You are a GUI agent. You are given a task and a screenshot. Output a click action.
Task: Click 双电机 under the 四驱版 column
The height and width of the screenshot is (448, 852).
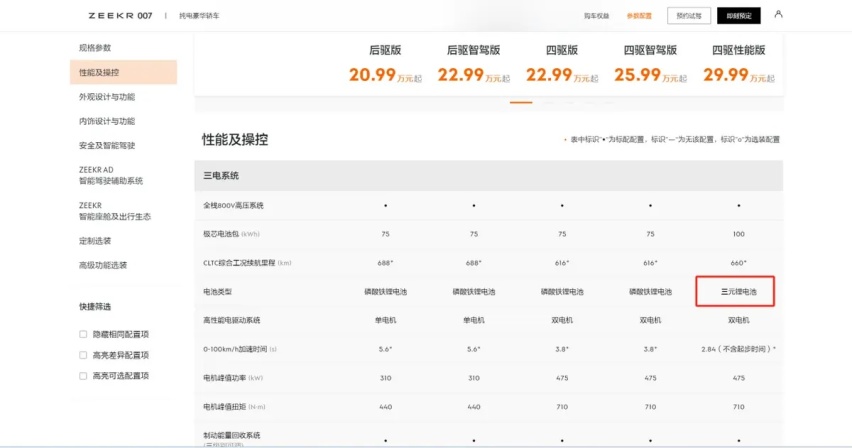562,320
